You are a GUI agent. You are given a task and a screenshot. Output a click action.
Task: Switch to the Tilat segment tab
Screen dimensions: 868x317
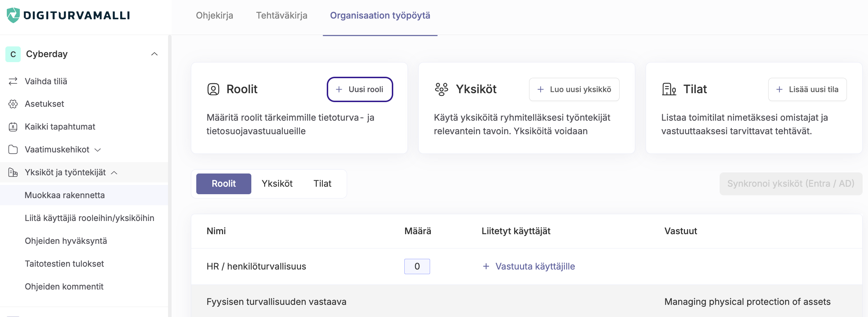[322, 184]
